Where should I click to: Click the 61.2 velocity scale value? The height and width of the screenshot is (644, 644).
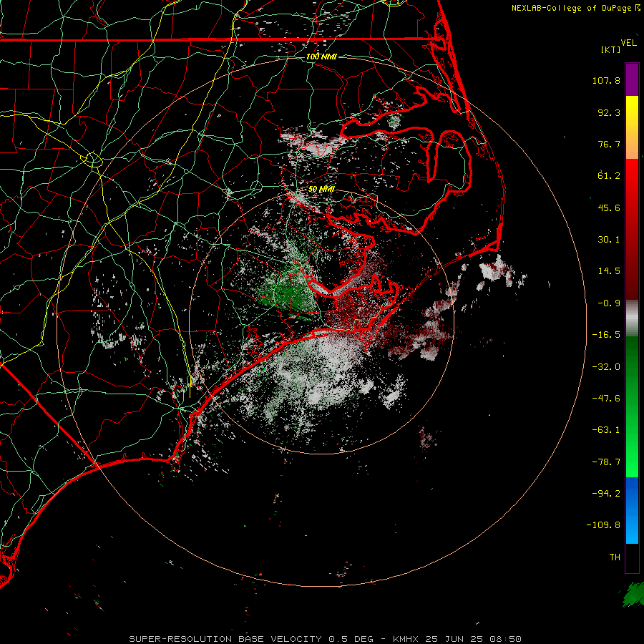tap(609, 176)
